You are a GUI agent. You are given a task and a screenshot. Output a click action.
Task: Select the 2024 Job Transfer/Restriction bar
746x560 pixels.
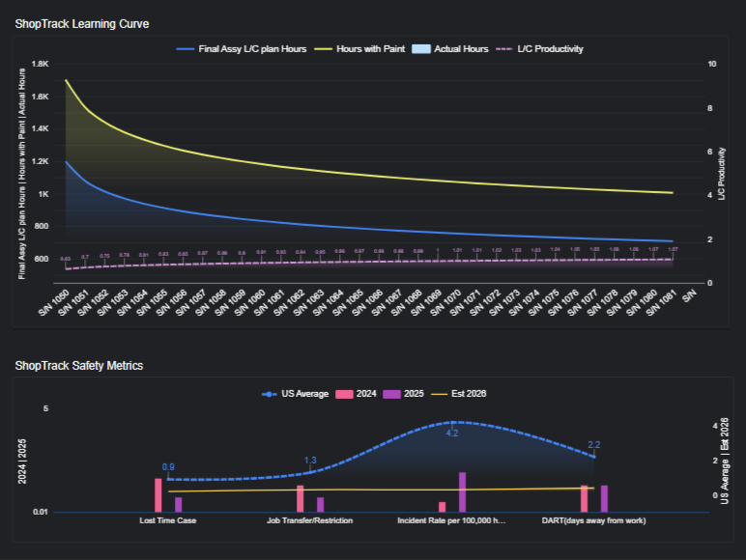(300, 498)
